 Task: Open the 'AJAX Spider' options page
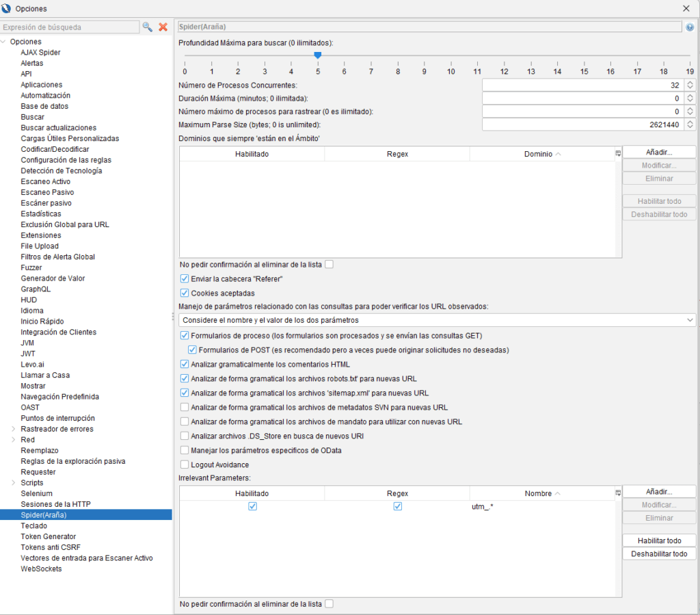tap(40, 53)
